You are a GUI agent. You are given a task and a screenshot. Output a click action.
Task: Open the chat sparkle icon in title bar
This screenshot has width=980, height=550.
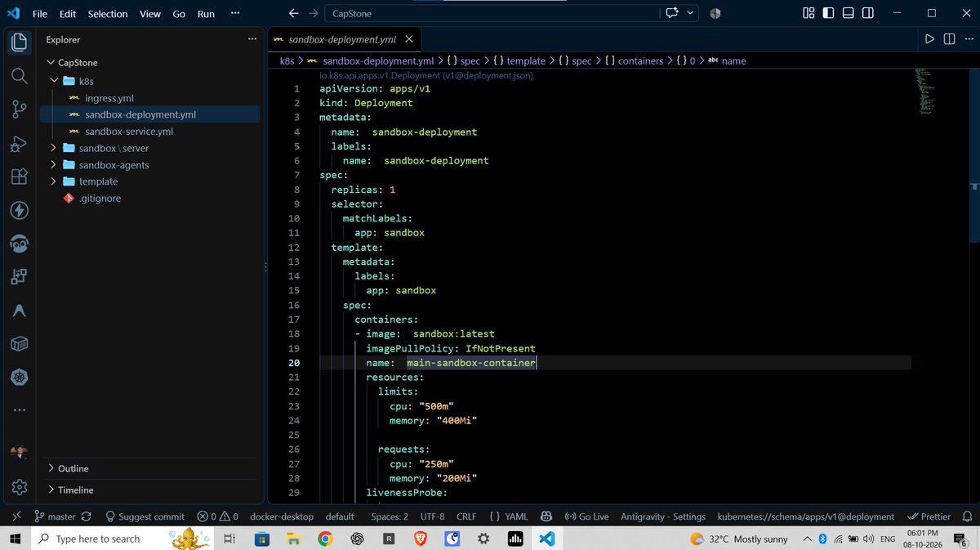(x=673, y=13)
